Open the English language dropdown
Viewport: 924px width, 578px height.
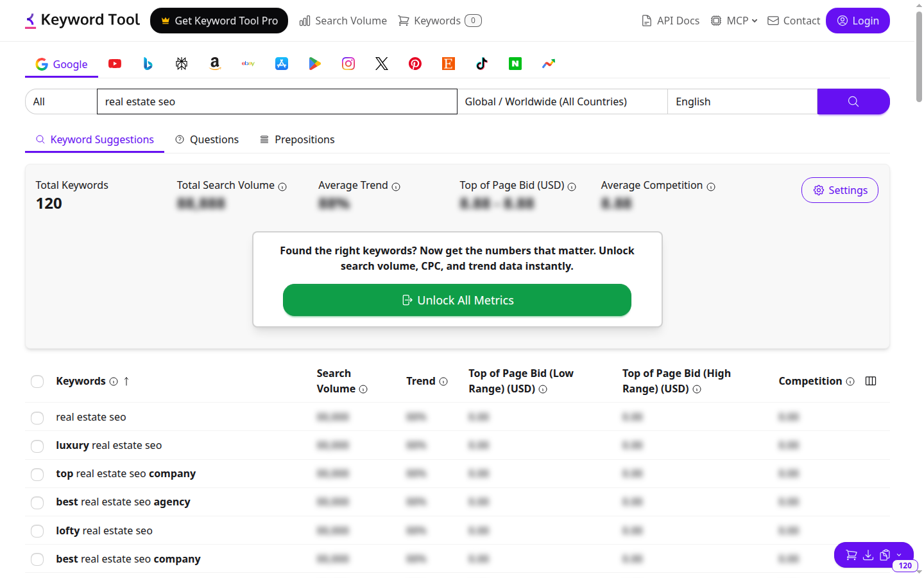(x=742, y=101)
